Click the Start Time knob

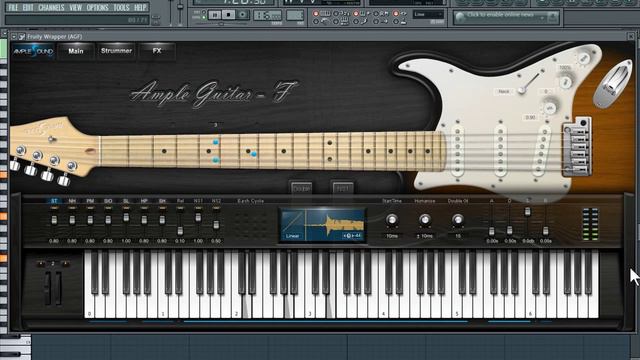coord(391,220)
